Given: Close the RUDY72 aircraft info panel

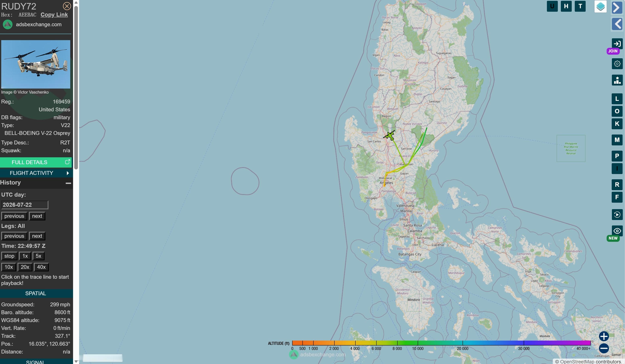Looking at the screenshot, I should [67, 6].
